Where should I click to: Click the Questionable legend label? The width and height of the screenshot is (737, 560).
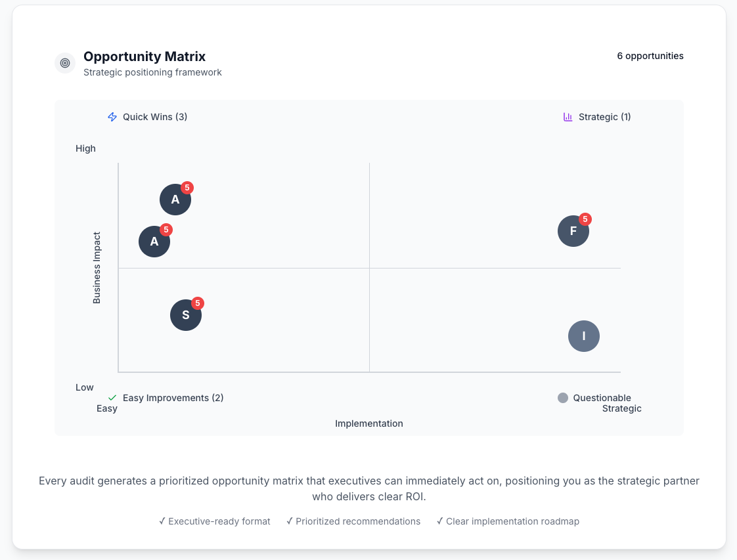tap(602, 398)
